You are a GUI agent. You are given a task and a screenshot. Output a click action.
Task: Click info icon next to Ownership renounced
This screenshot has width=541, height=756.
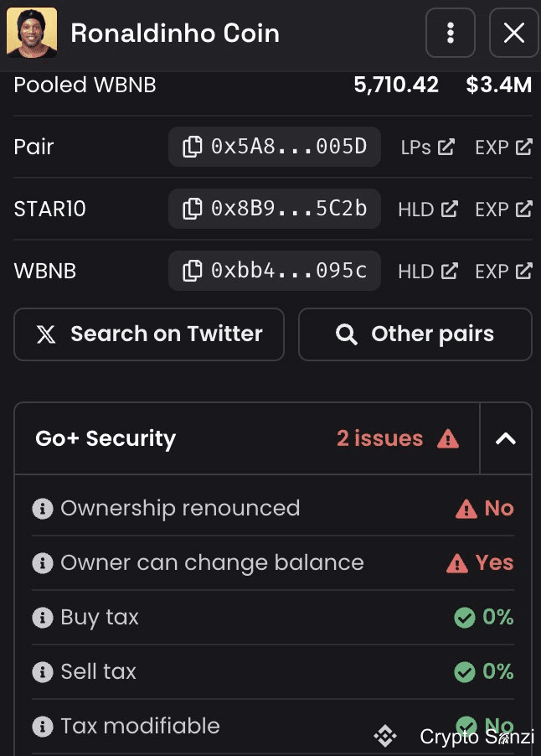point(42,509)
